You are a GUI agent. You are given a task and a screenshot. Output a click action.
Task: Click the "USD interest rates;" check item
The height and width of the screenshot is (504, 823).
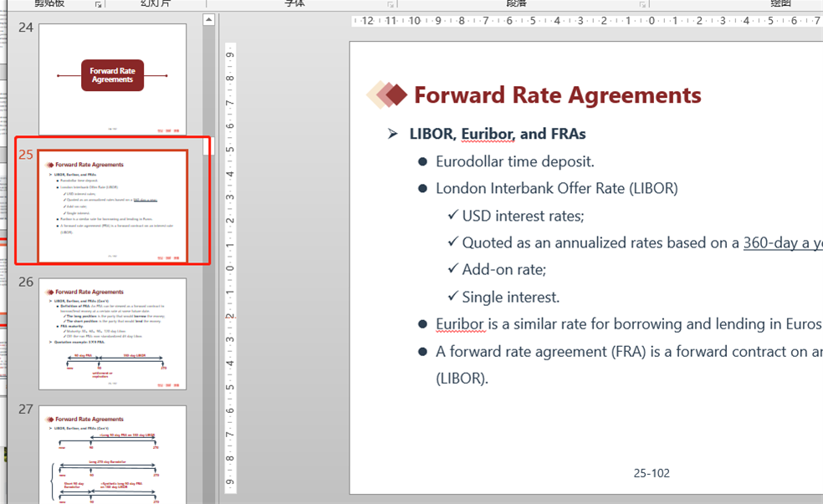tap(523, 216)
